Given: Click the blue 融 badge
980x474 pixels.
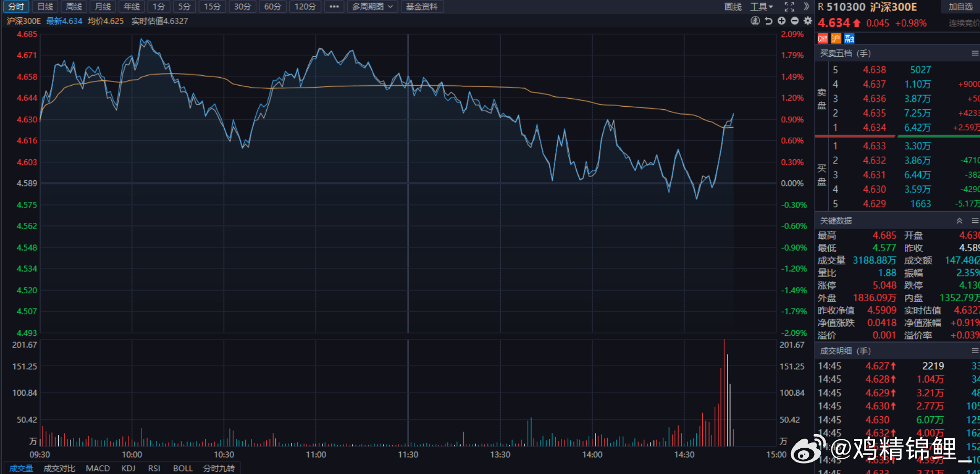Looking at the screenshot, I should click(849, 38).
